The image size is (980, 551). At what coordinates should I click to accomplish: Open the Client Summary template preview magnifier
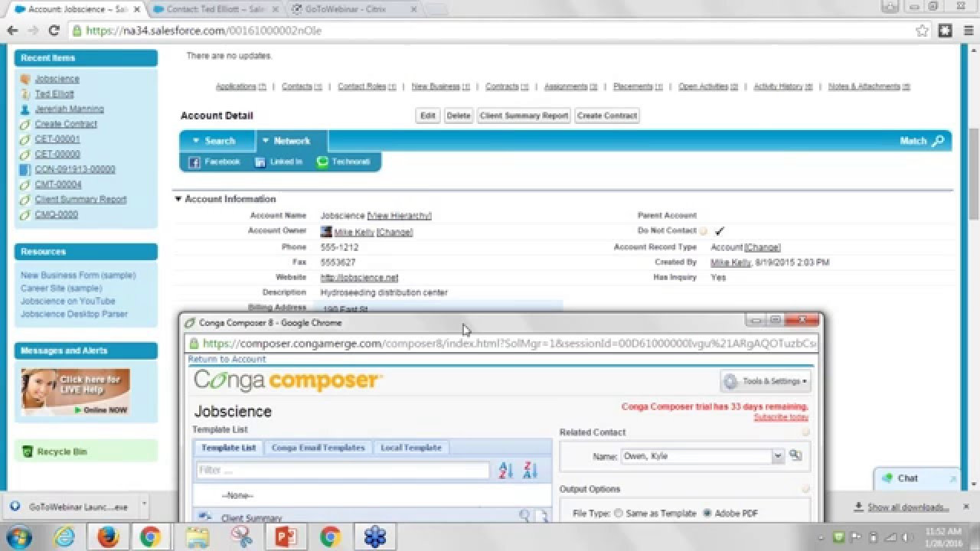pos(524,517)
